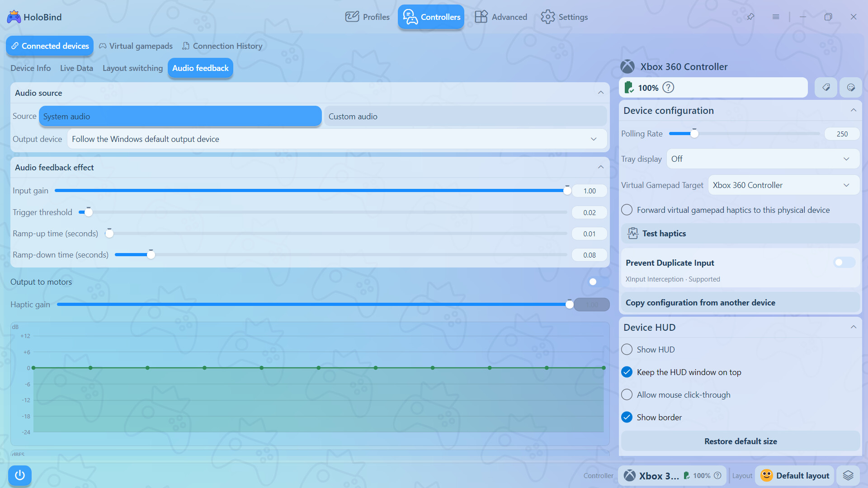Viewport: 868px width, 488px height.
Task: Open the Output device dropdown
Action: click(x=337, y=139)
